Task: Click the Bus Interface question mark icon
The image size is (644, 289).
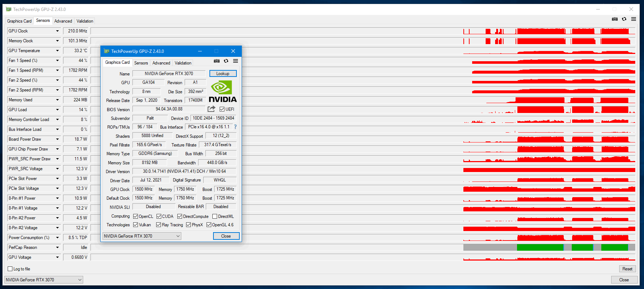Action: (235, 127)
